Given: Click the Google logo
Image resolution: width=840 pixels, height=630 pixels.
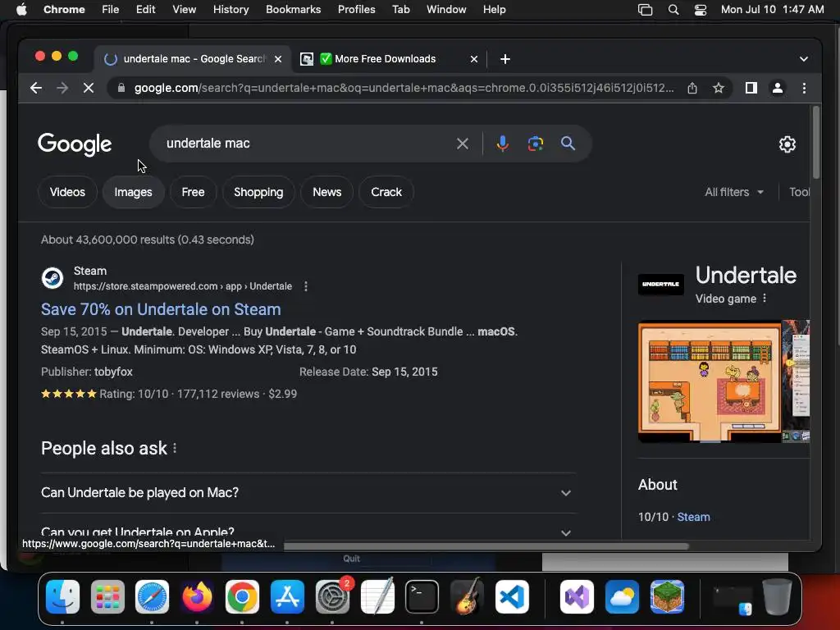Looking at the screenshot, I should [x=75, y=144].
